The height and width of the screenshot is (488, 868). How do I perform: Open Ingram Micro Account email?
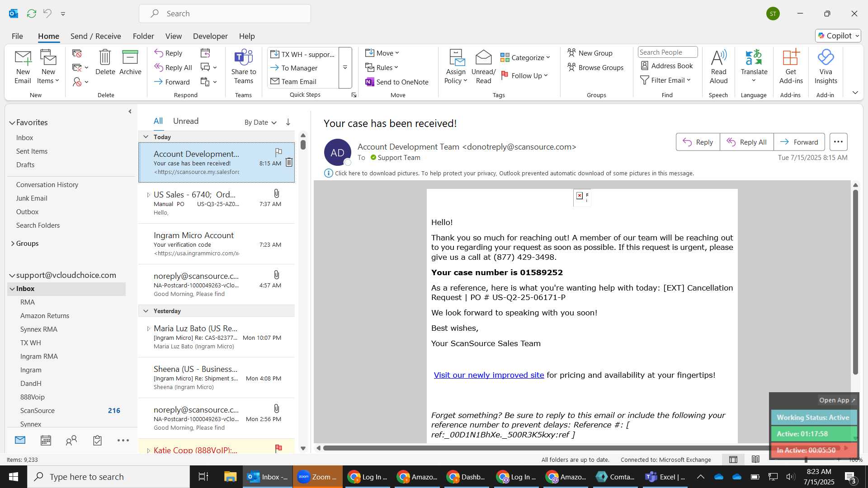[217, 244]
